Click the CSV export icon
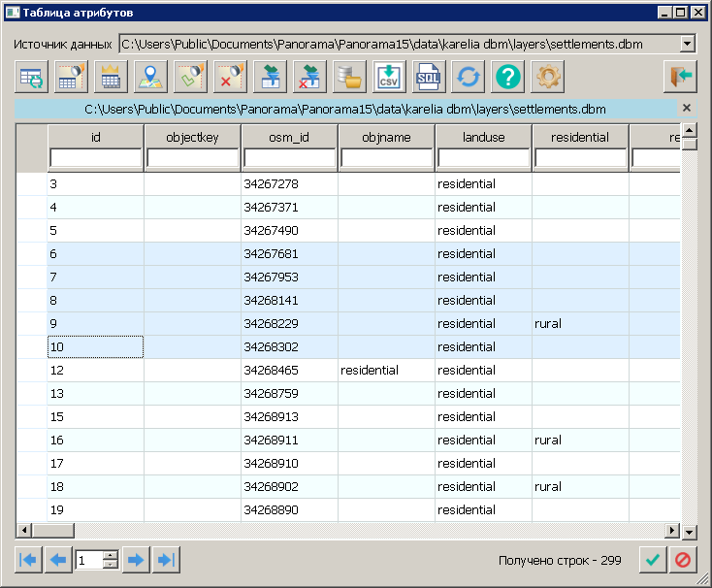Screen dimensions: 712x588 click(389, 76)
